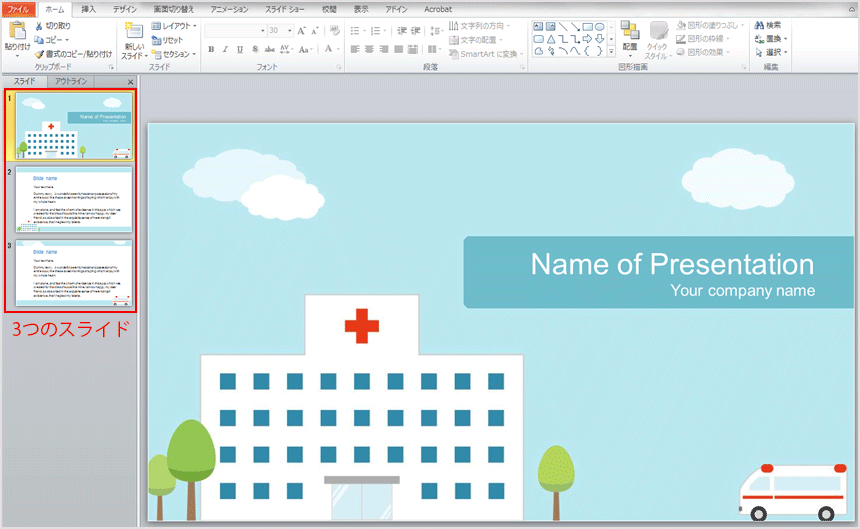
Task: Click Shape Outline (図形の枠線) button
Action: [x=703, y=39]
